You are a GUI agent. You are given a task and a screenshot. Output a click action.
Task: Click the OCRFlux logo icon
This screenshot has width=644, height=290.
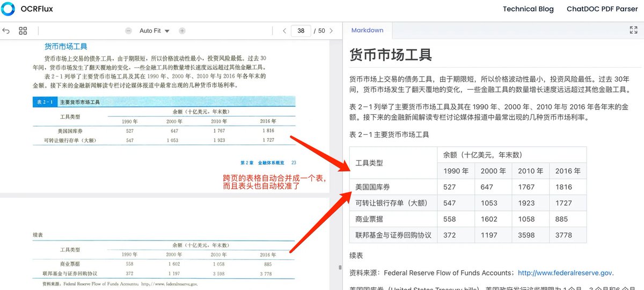coord(9,9)
